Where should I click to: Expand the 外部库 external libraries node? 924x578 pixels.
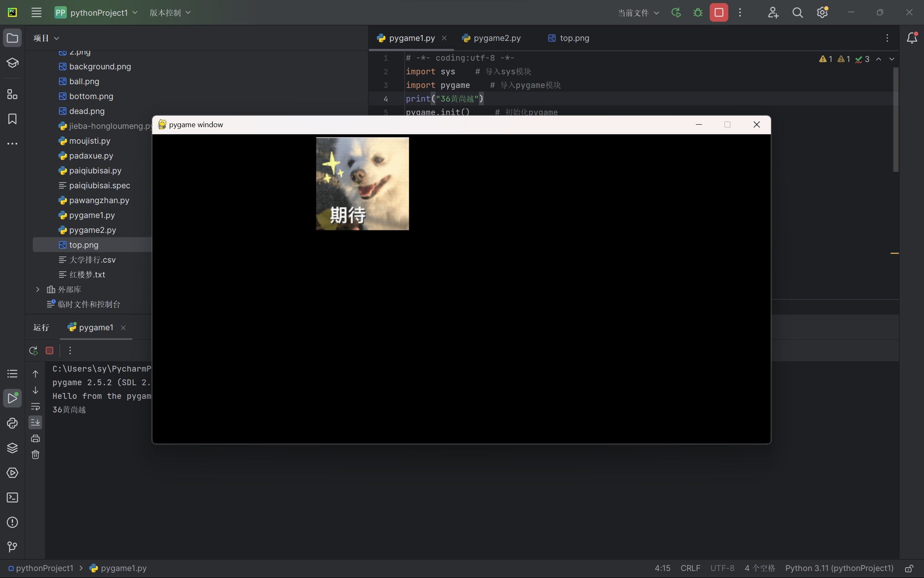(38, 289)
